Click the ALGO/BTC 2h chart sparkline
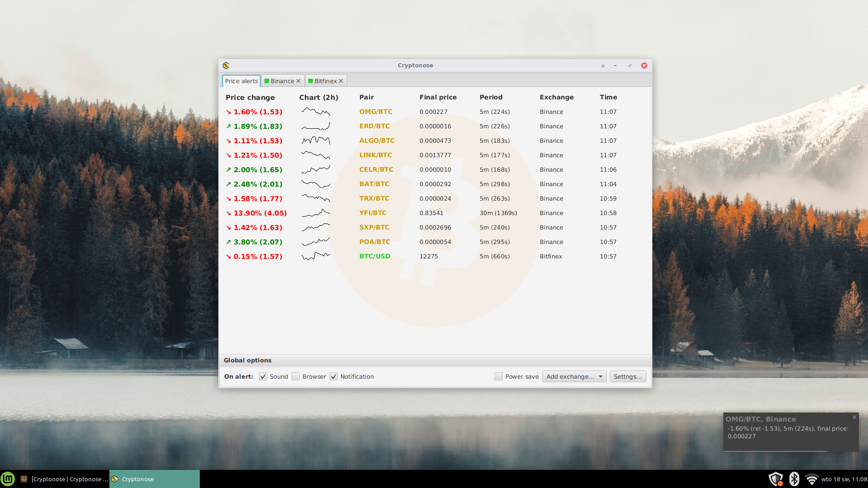 pyautogui.click(x=316, y=141)
